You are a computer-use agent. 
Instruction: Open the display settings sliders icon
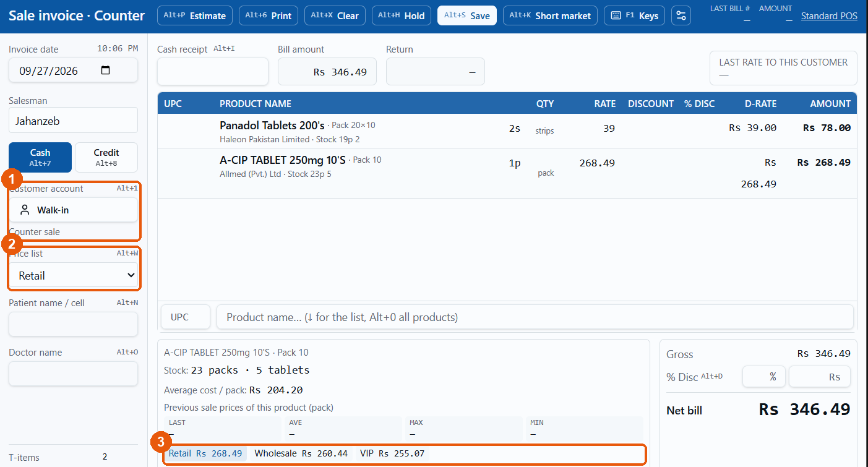click(x=681, y=15)
